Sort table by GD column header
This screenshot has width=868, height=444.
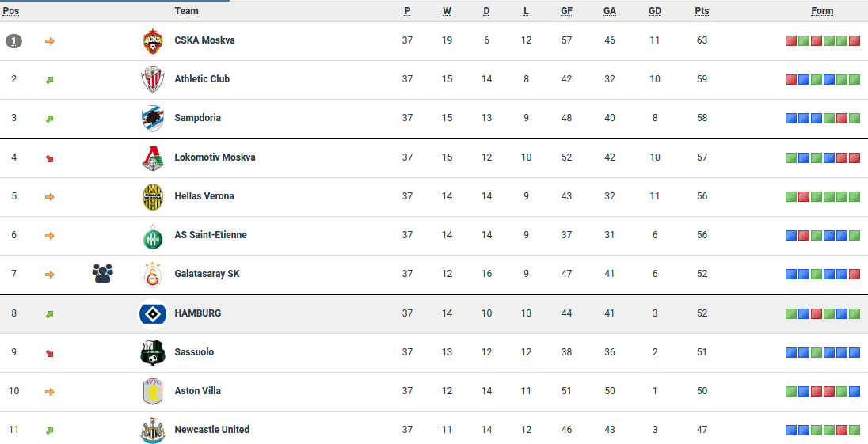coord(654,11)
